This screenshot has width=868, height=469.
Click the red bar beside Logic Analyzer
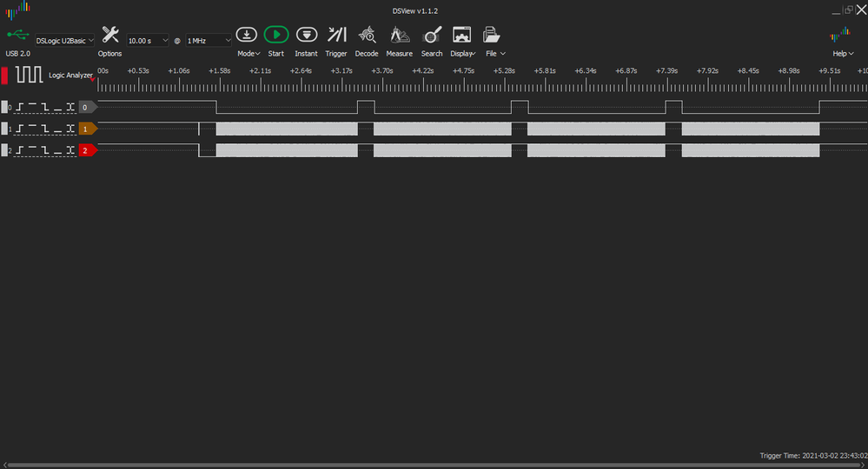point(4,76)
